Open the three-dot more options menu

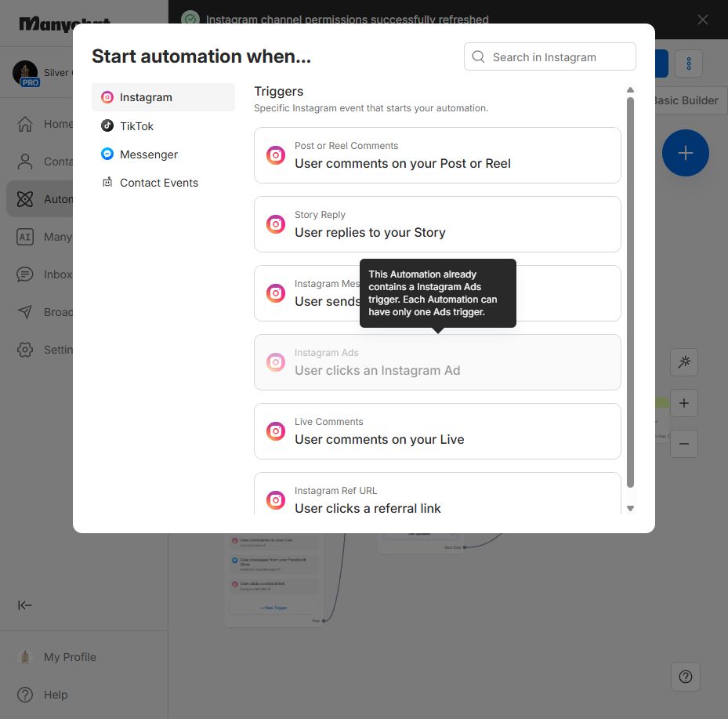click(x=689, y=64)
